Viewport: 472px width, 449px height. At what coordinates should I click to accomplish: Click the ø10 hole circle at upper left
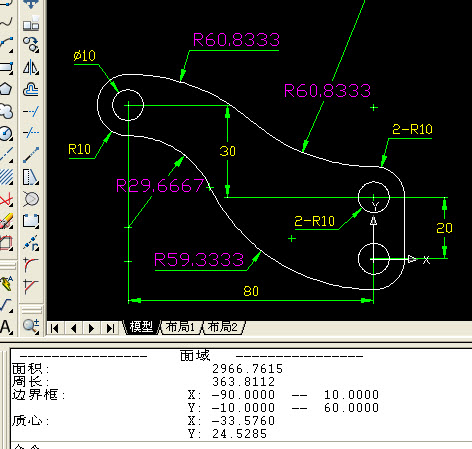(128, 105)
